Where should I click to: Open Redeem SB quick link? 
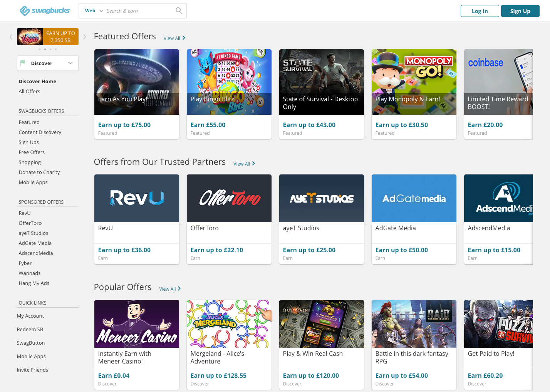click(30, 329)
